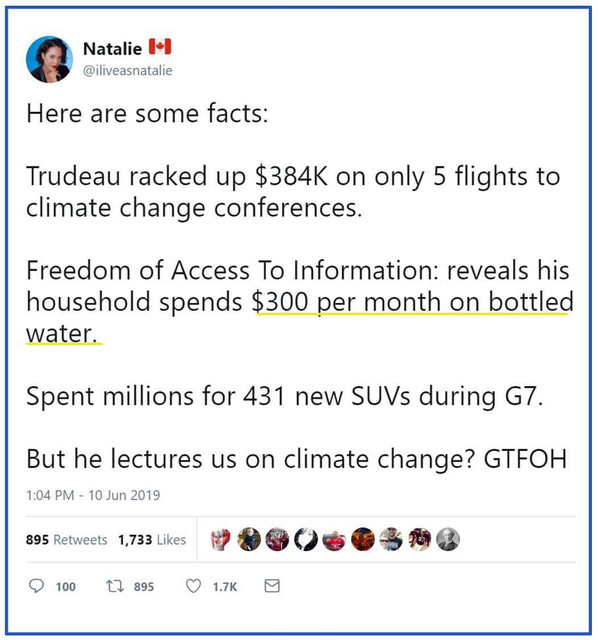Click the retweet count 895 beside arrows
598x640 pixels.
(144, 587)
